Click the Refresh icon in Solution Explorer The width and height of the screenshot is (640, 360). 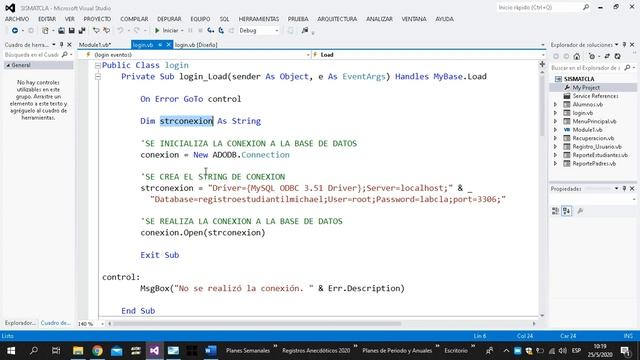(618, 56)
